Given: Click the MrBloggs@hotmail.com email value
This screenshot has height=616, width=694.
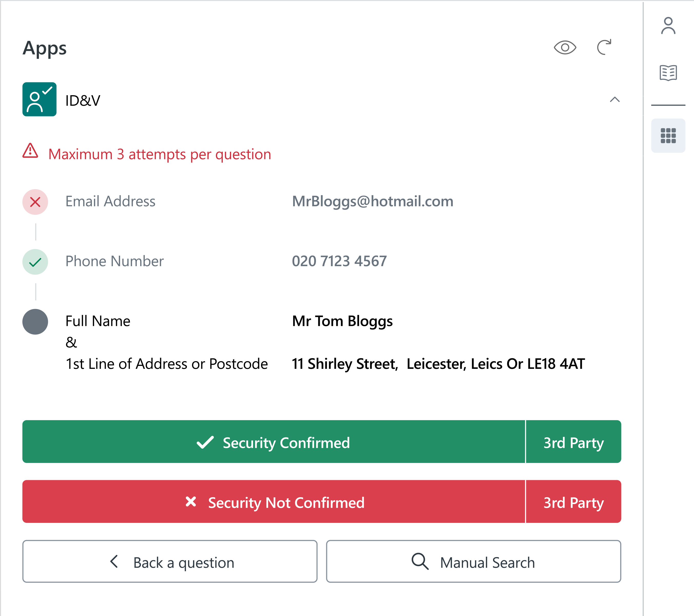Looking at the screenshot, I should [372, 201].
